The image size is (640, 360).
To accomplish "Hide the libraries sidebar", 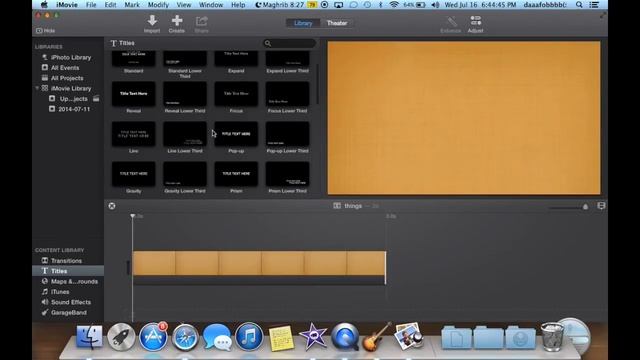I will pos(46,31).
